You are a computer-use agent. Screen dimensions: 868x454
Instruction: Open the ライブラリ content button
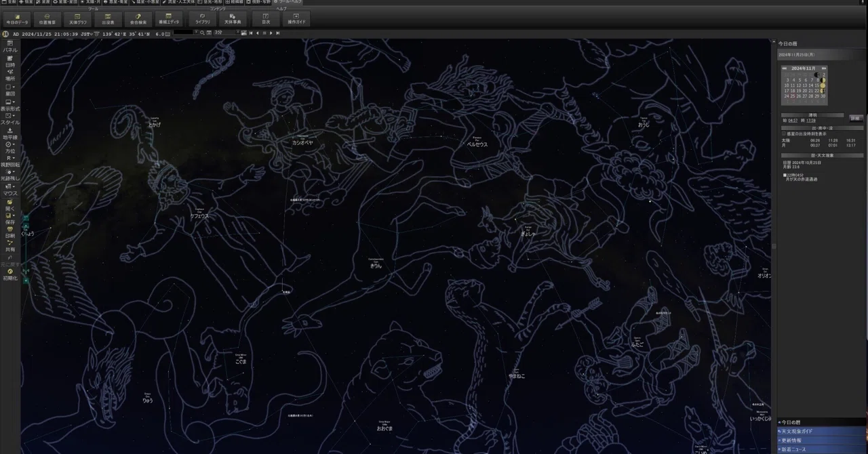pos(203,18)
